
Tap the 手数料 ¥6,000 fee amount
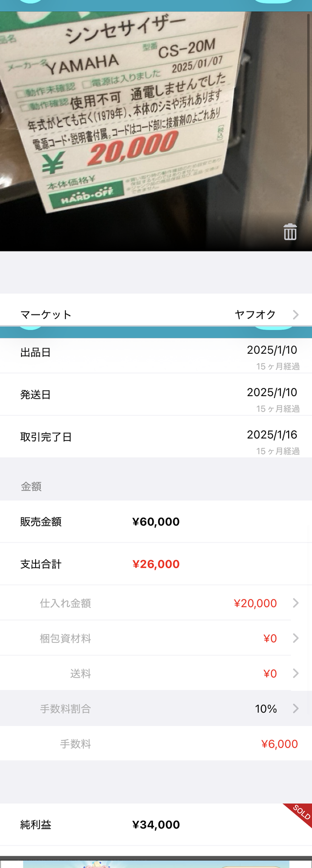coord(279,744)
